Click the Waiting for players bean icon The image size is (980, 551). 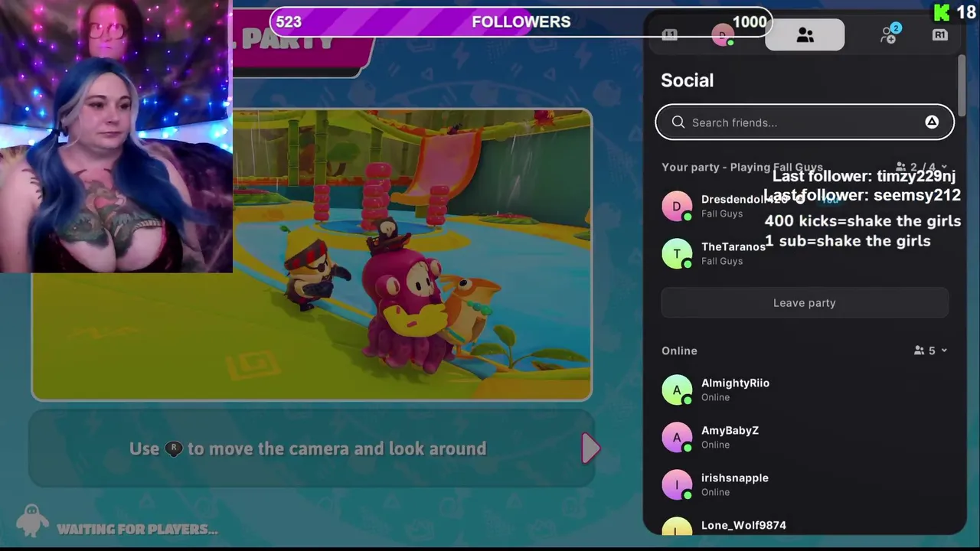tap(31, 522)
